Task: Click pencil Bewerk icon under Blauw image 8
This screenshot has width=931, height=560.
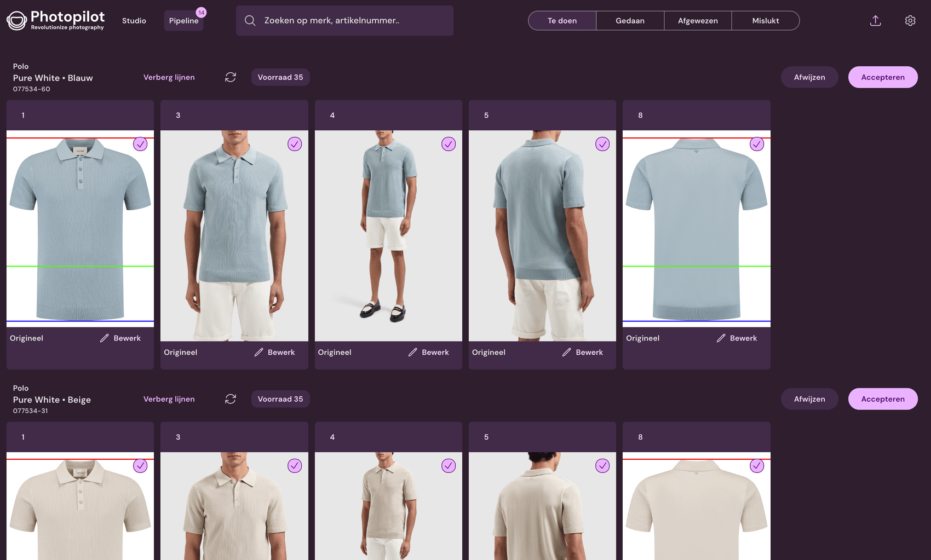Action: pyautogui.click(x=721, y=338)
